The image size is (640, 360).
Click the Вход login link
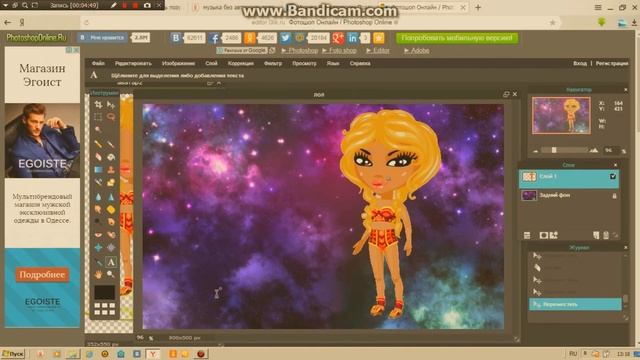[580, 64]
